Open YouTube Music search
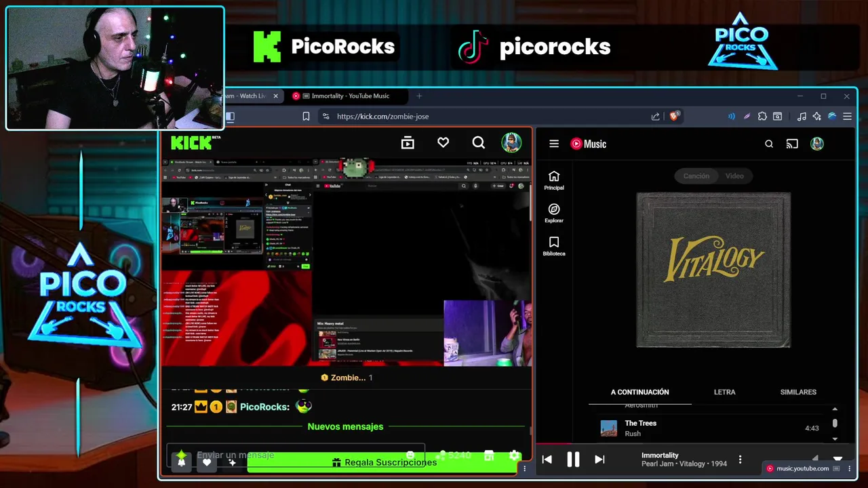This screenshot has width=868, height=488. point(769,144)
